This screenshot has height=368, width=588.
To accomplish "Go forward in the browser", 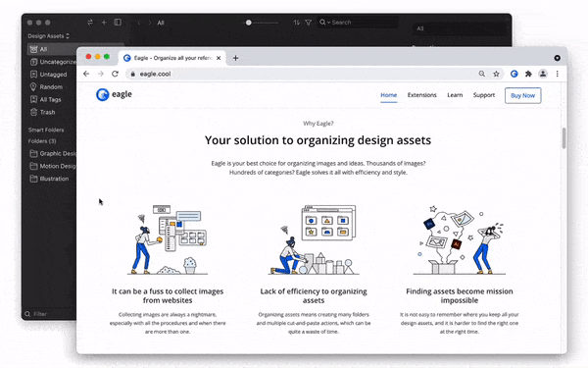I will (101, 74).
